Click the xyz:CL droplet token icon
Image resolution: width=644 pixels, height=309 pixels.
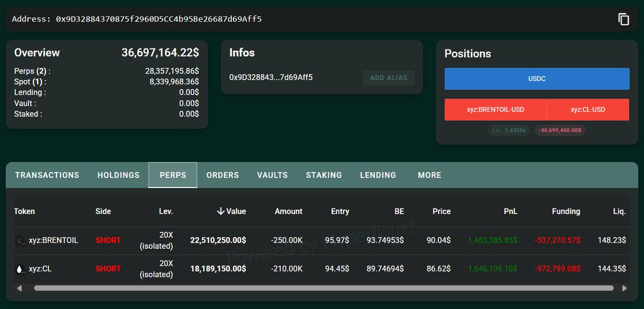pos(20,269)
